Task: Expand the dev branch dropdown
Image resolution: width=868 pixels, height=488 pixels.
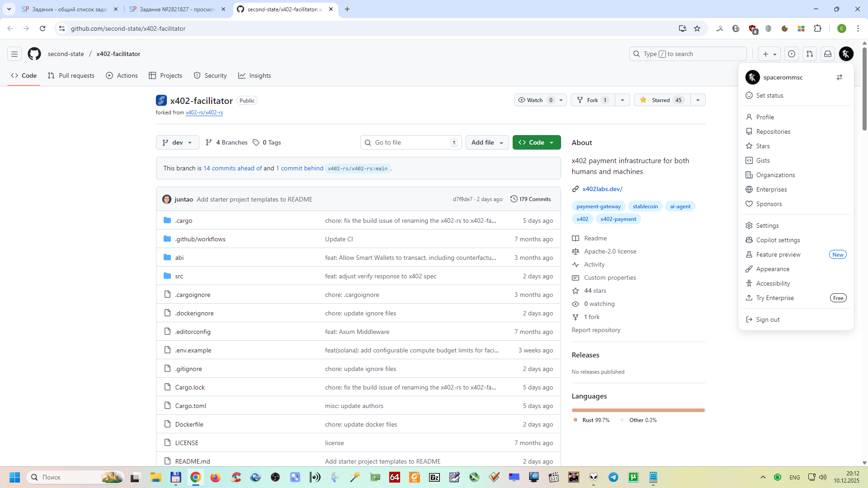Action: 177,142
